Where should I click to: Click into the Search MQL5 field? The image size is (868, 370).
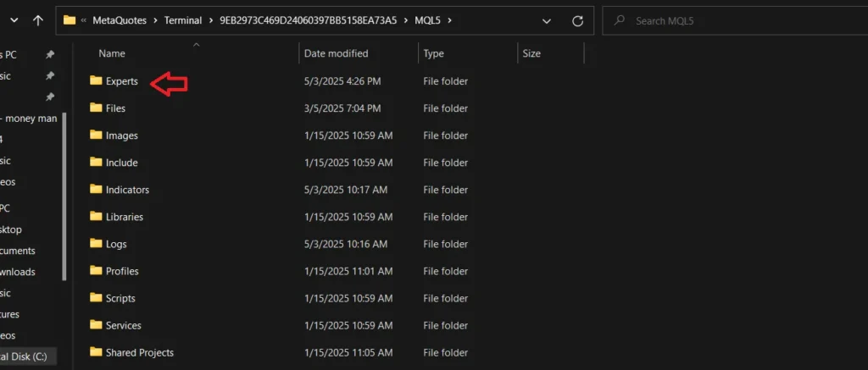[735, 21]
